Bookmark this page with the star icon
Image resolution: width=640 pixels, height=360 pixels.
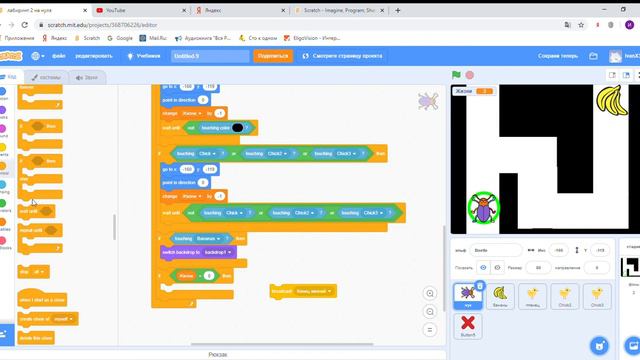pyautogui.click(x=581, y=25)
